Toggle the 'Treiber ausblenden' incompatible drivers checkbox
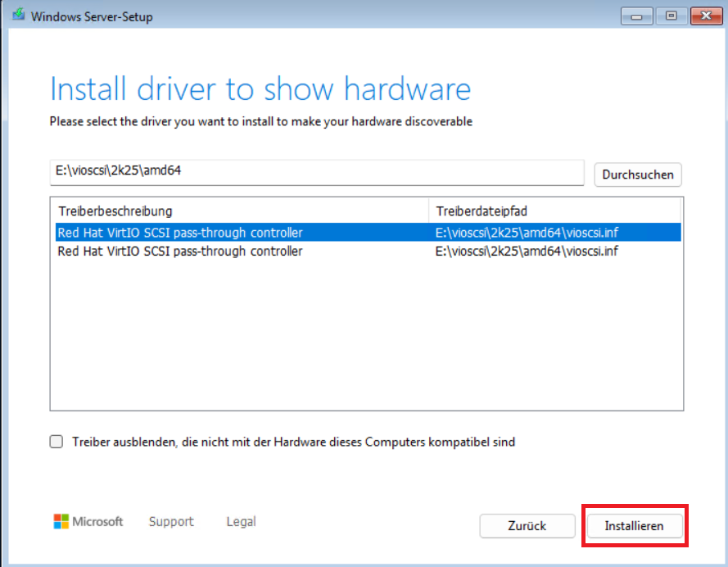This screenshot has width=728, height=567. (x=57, y=442)
